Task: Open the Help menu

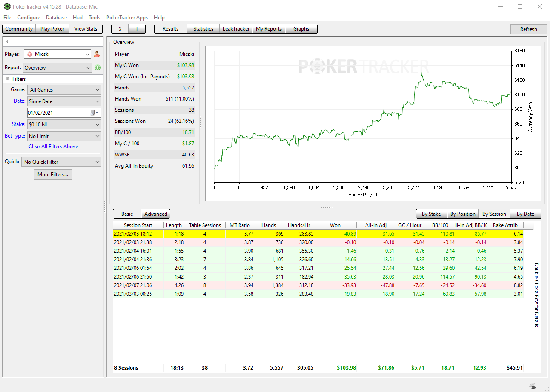Action: 160,18
